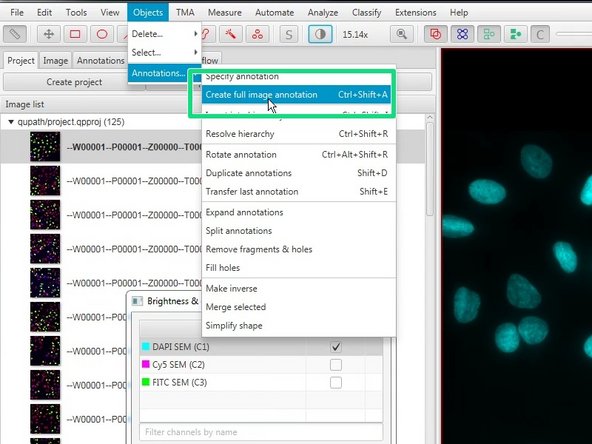Image resolution: width=592 pixels, height=444 pixels.
Task: Expand the Delete submenu
Action: tap(164, 34)
